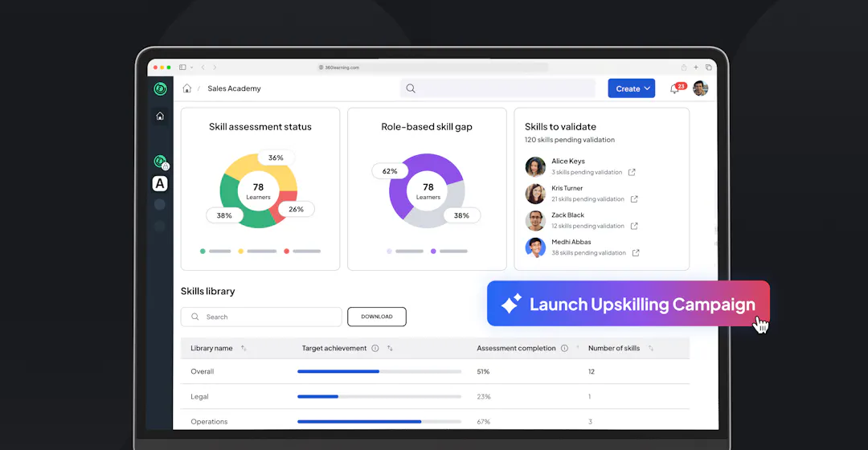Click the 360Learning logo in the sidebar
868x450 pixels.
coord(160,88)
